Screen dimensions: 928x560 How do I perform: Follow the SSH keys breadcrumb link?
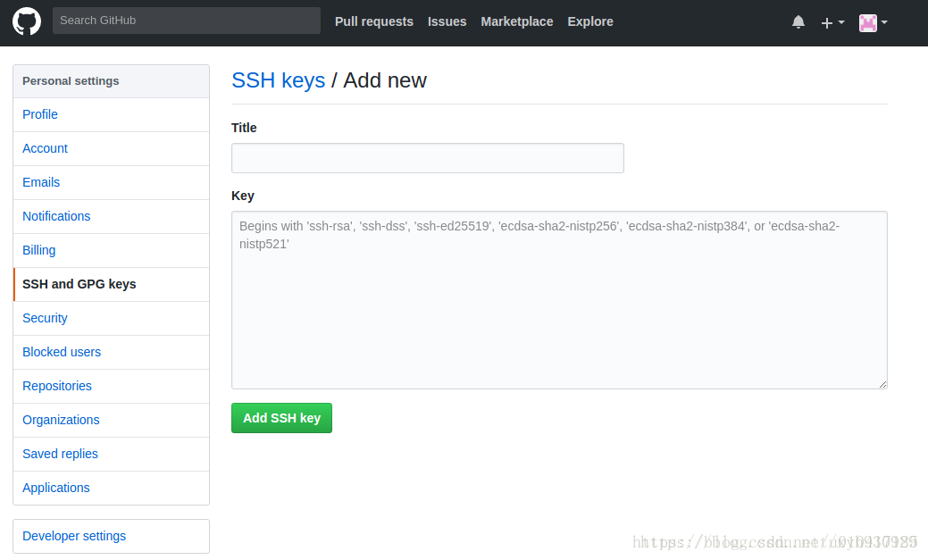(x=278, y=79)
